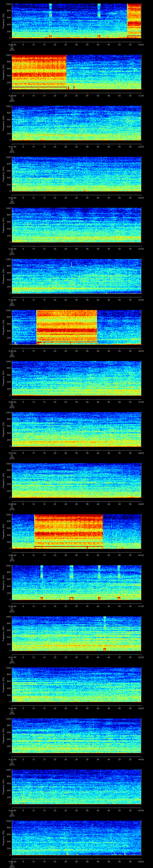Click the red burst ending the 6:29:00 panel
Viewport: 153px width, 868px height.
[134, 21]
